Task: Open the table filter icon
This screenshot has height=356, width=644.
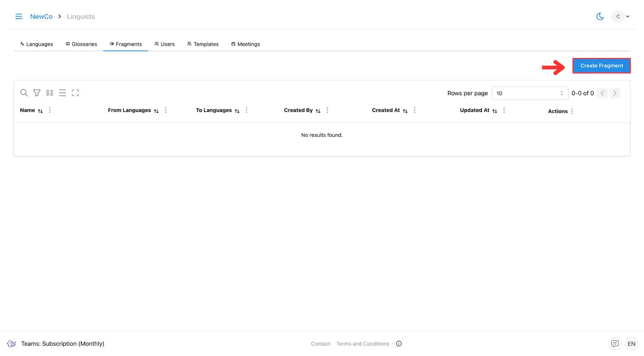Action: click(37, 93)
